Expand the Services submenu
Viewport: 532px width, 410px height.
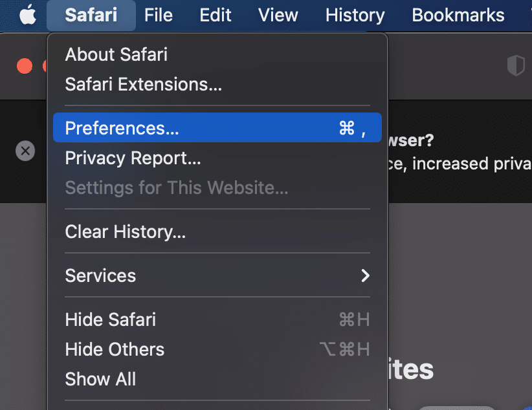coord(100,275)
